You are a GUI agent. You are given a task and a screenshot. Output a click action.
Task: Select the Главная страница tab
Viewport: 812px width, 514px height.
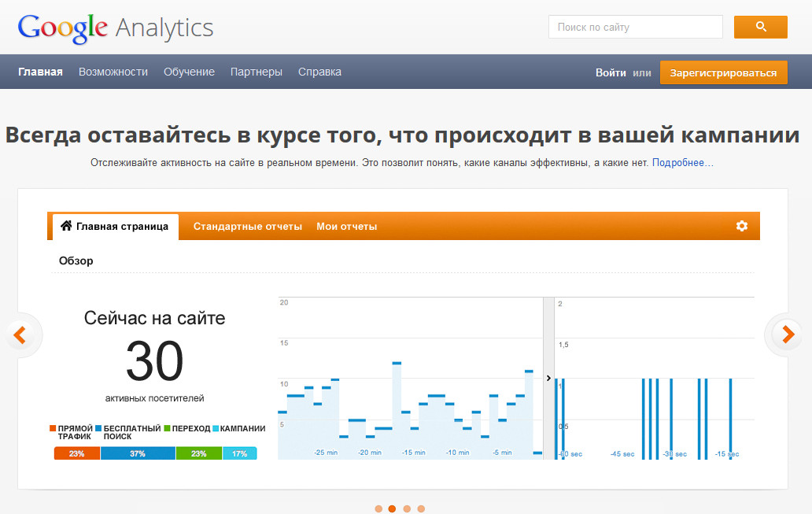click(x=116, y=227)
